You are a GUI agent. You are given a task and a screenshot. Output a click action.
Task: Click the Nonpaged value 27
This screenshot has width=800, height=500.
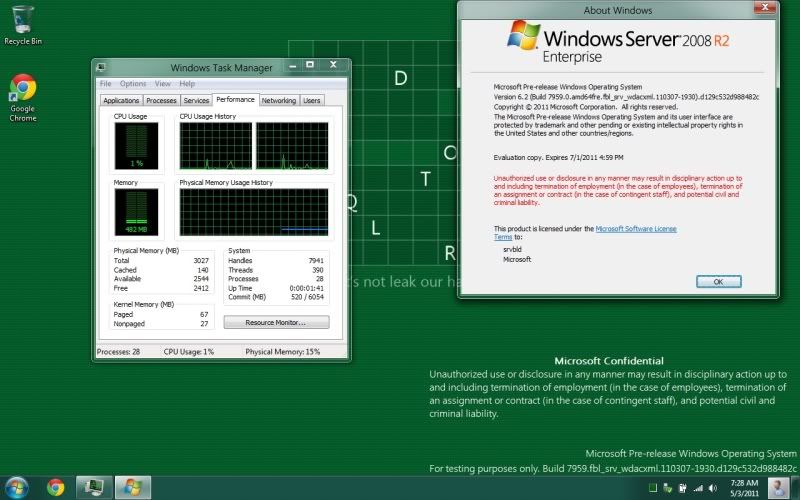click(x=204, y=324)
